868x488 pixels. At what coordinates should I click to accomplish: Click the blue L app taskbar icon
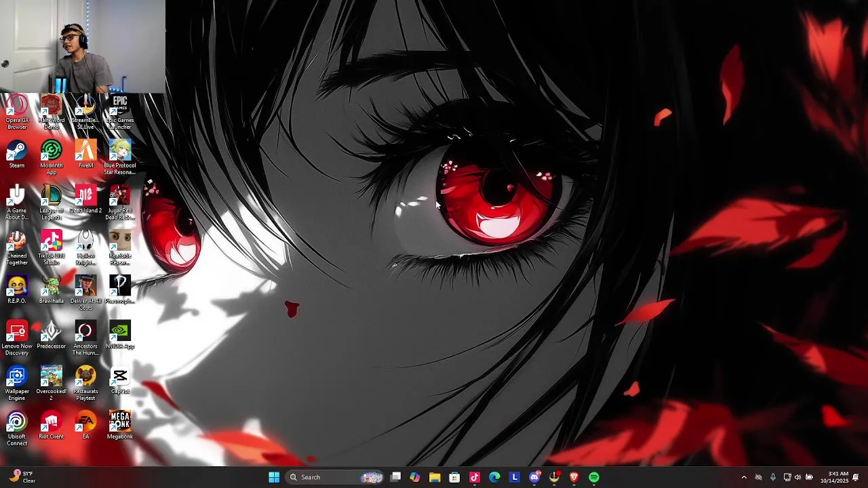pos(515,477)
